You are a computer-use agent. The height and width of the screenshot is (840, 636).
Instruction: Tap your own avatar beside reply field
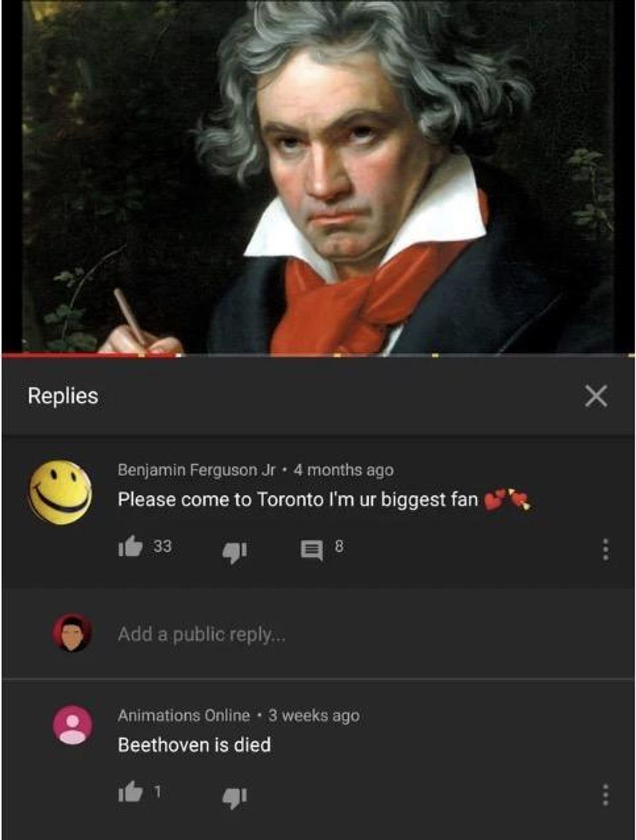click(x=72, y=633)
